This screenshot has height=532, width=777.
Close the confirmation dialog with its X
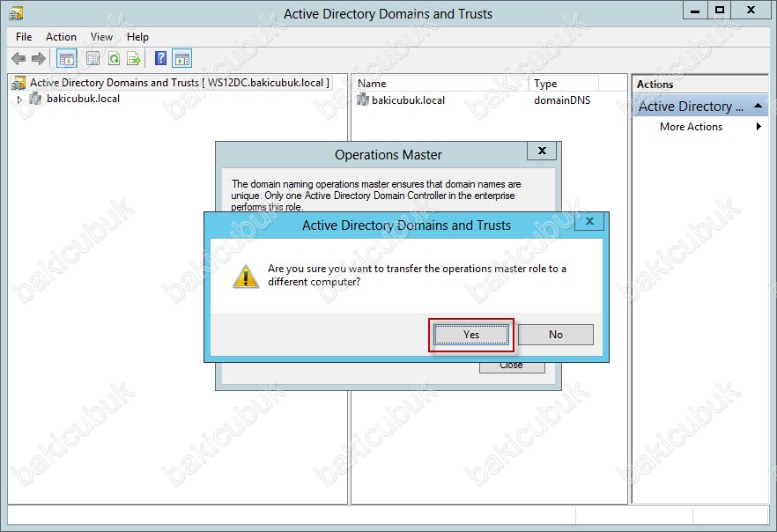[x=589, y=221]
